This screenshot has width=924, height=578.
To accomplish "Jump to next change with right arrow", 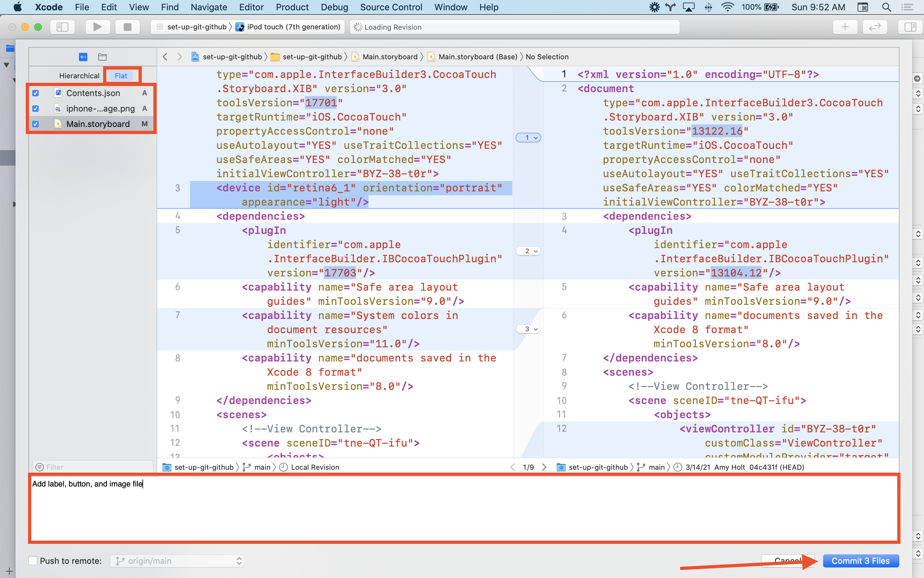I will tap(544, 467).
